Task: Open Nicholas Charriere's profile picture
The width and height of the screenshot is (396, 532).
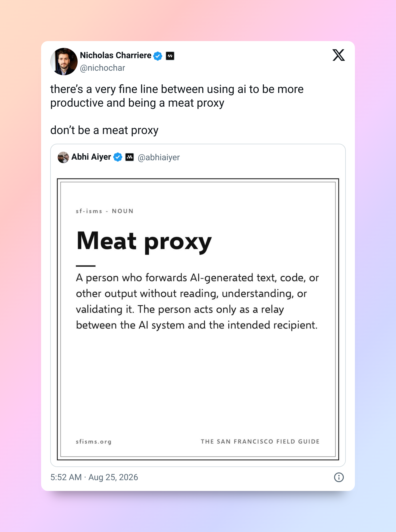Action: point(64,62)
